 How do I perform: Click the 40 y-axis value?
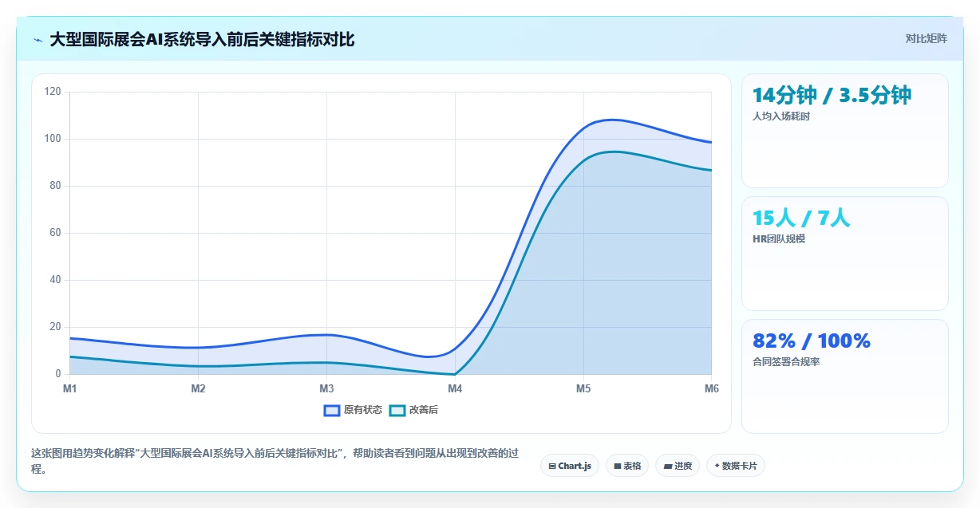pyautogui.click(x=55, y=280)
